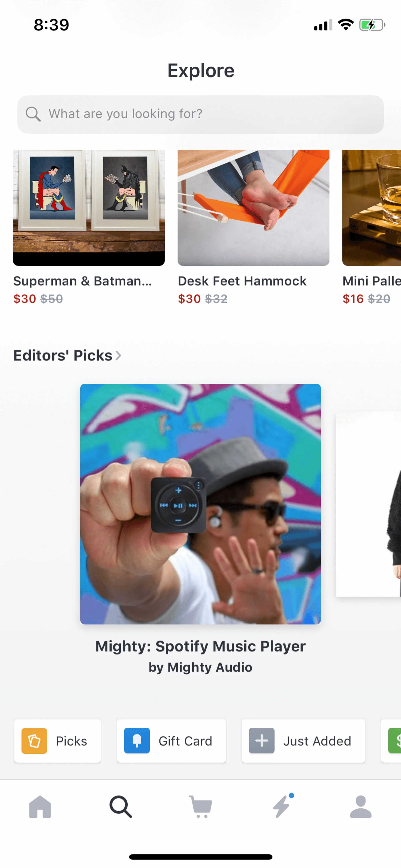Click the 'What are you looking for?' field

tap(209, 114)
